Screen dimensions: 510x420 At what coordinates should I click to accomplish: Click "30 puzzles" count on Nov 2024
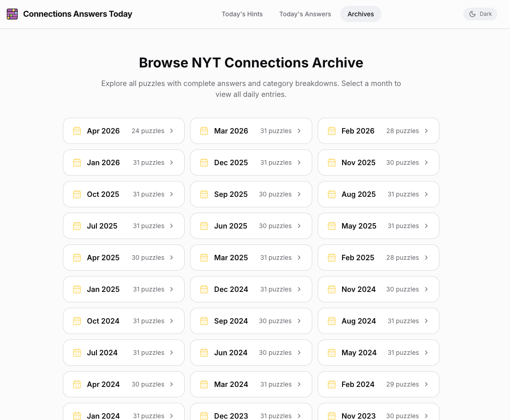tap(402, 289)
